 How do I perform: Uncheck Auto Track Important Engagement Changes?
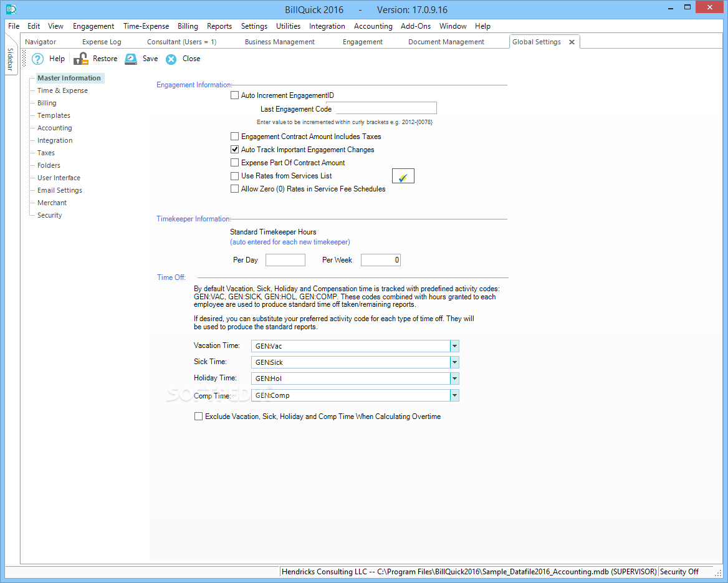[x=234, y=150]
